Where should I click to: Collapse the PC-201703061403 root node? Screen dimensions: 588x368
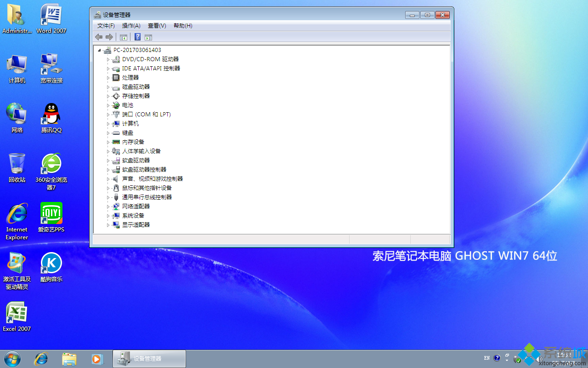[x=99, y=50]
